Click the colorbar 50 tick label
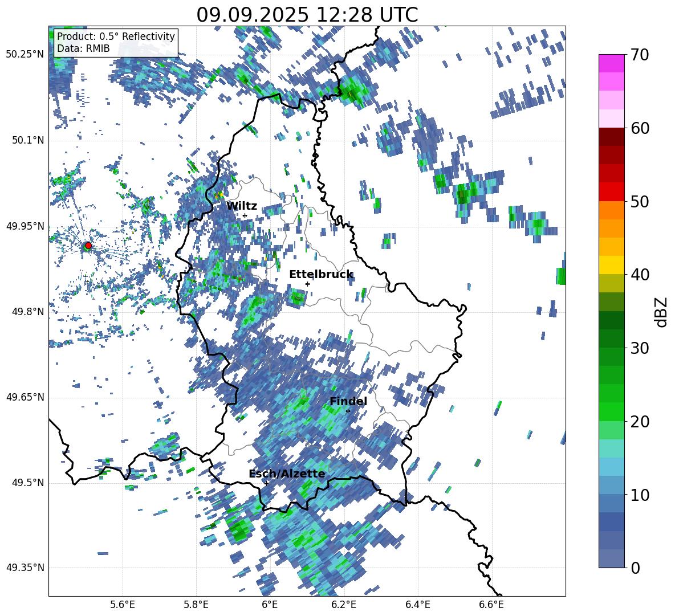The width and height of the screenshot is (675, 616). point(640,202)
